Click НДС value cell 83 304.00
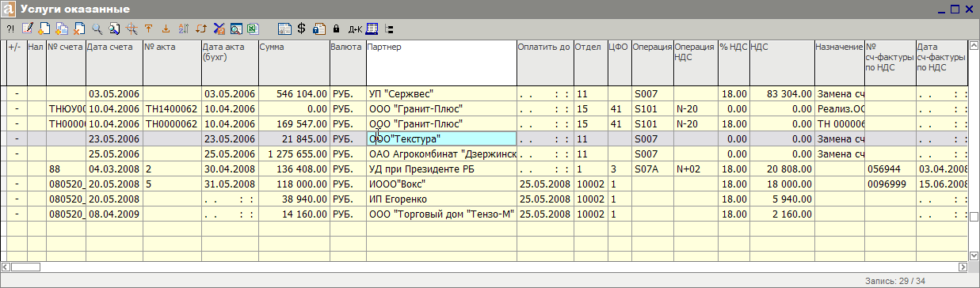 782,93
